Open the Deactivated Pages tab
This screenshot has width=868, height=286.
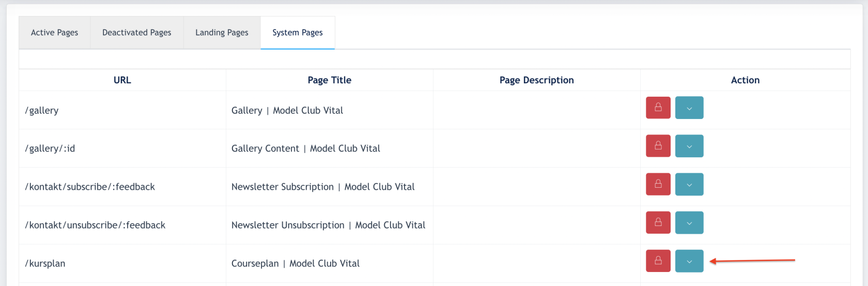pyautogui.click(x=137, y=33)
